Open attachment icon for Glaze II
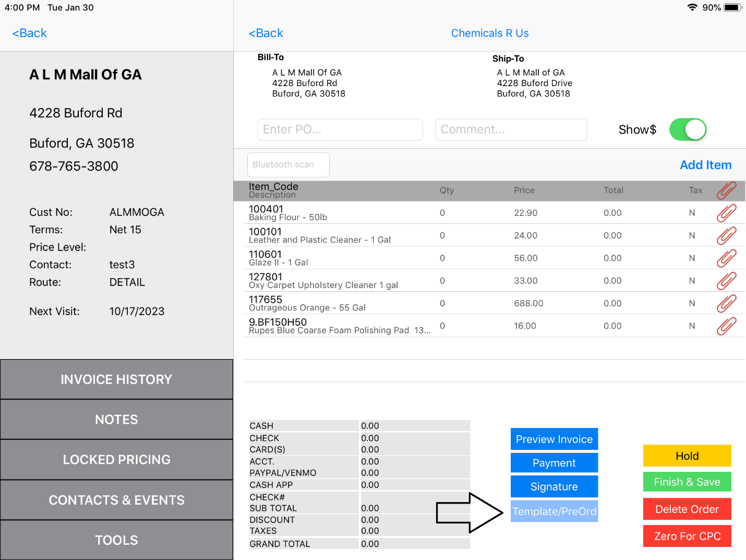This screenshot has width=746, height=560. [727, 258]
